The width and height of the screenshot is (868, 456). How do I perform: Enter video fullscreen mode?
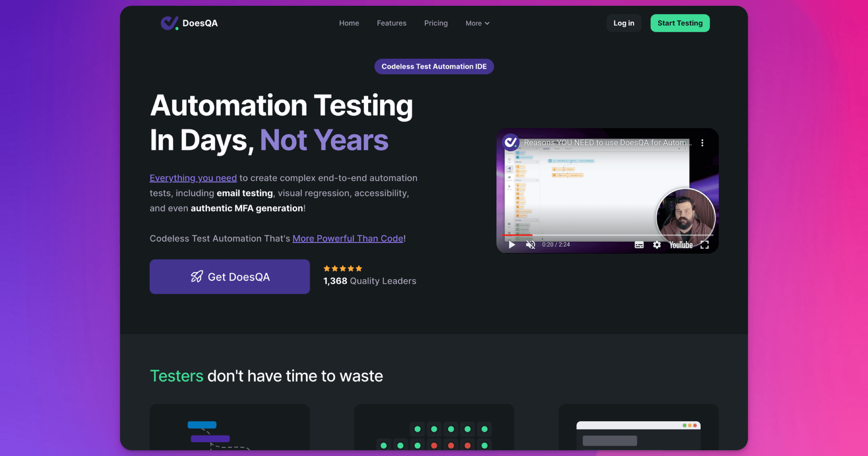click(x=705, y=245)
